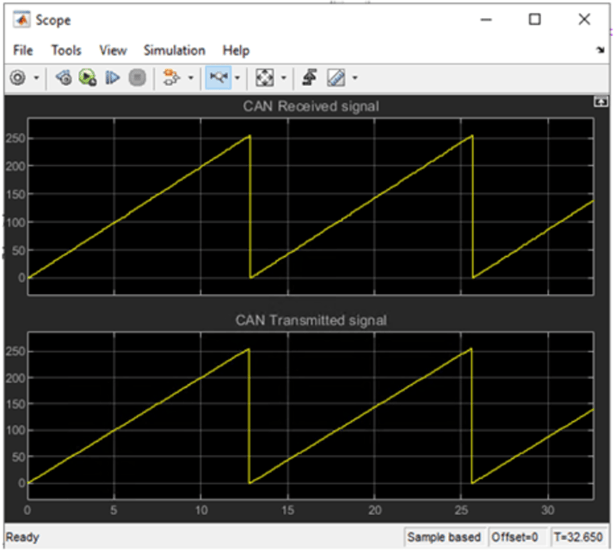This screenshot has height=551, width=616.
Task: Open the Zoom tool dropdown arrow
Action: 238,77
